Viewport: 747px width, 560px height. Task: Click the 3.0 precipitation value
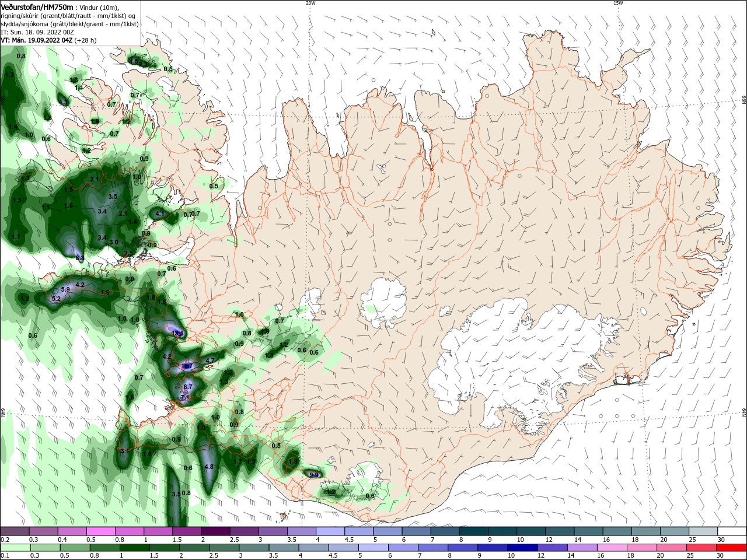pos(114,242)
